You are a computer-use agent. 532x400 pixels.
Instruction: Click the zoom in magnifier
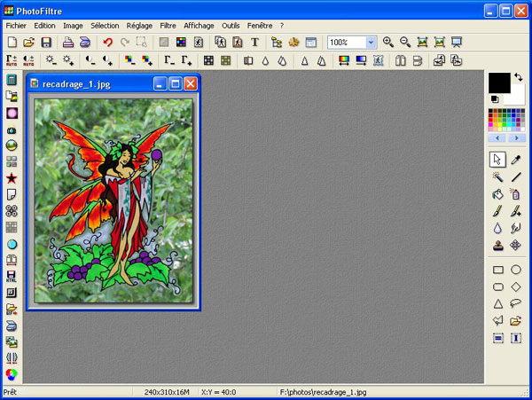pos(387,42)
